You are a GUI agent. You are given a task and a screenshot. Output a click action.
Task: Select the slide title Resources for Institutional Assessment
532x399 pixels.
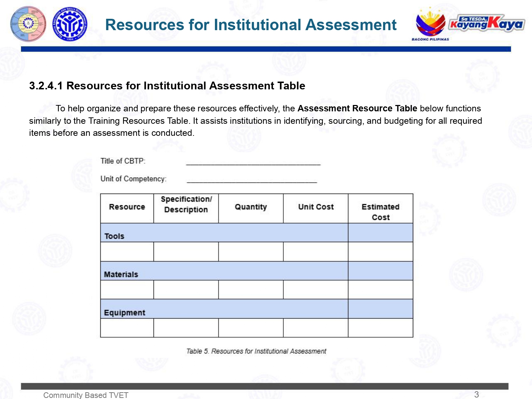[251, 25]
